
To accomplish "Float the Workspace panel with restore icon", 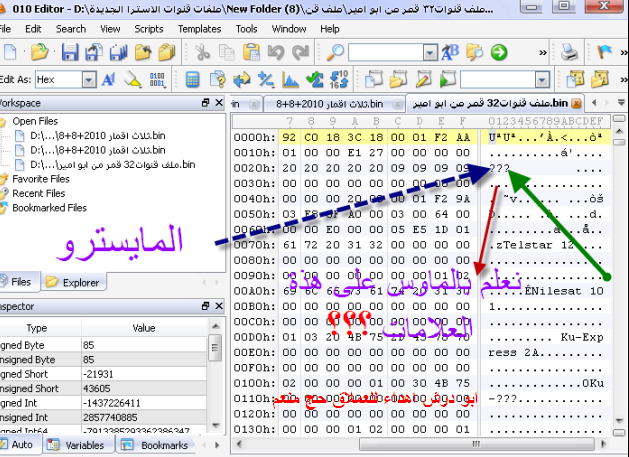I will point(205,103).
